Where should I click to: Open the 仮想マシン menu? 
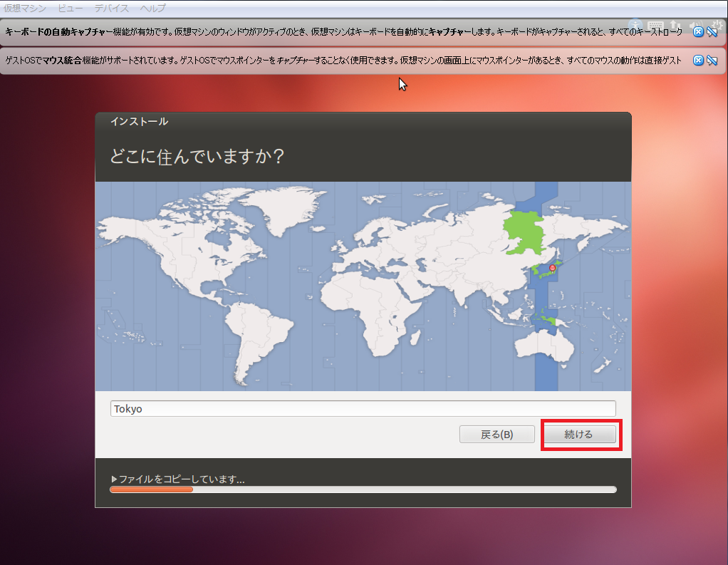pos(24,8)
